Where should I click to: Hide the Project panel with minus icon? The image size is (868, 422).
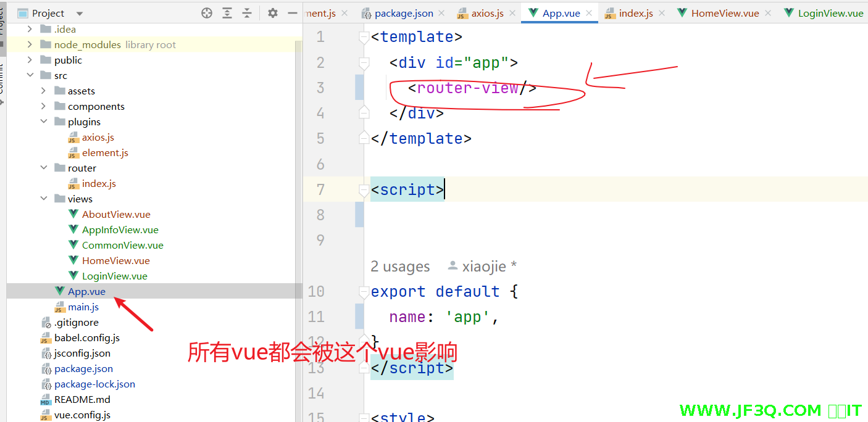(293, 13)
